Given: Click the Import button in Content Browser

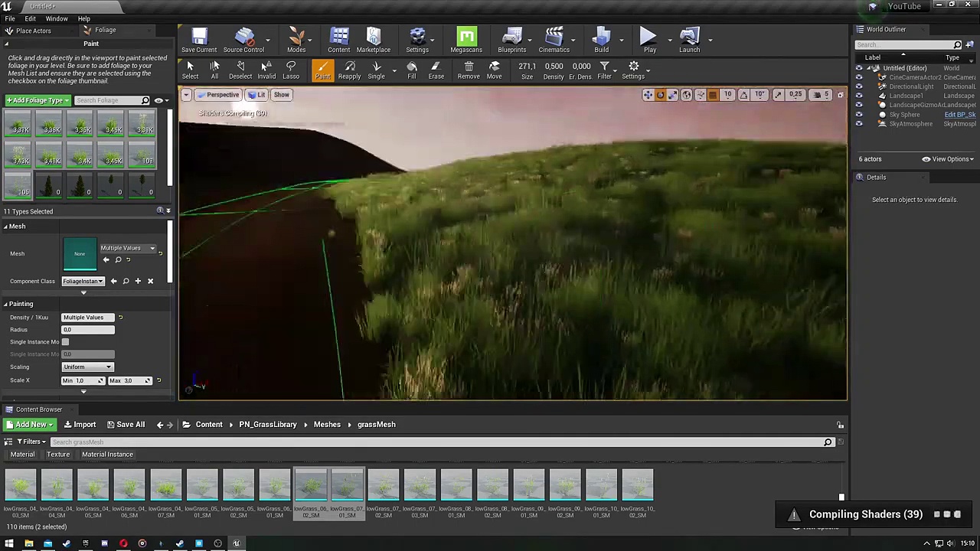Looking at the screenshot, I should tap(80, 425).
